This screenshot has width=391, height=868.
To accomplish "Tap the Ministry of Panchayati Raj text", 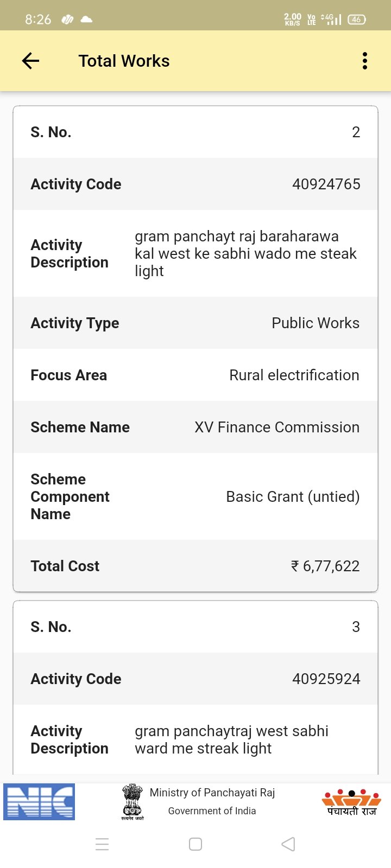I will click(x=212, y=793).
